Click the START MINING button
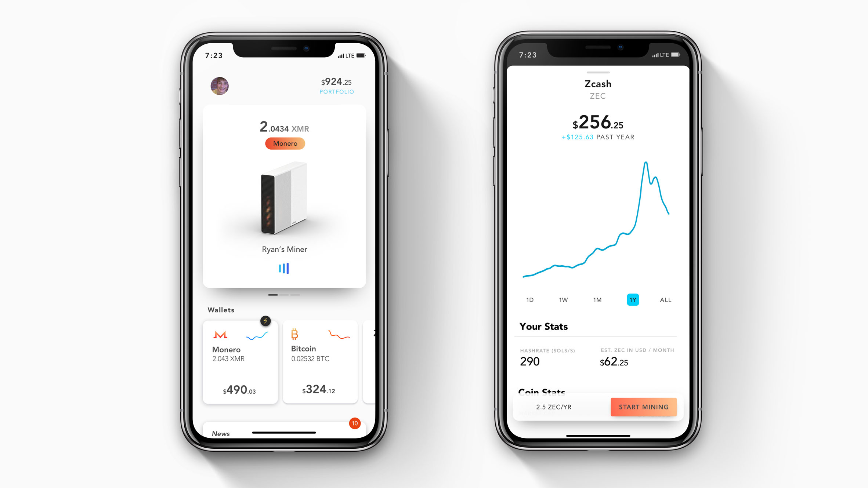The width and height of the screenshot is (868, 488). pyautogui.click(x=644, y=407)
